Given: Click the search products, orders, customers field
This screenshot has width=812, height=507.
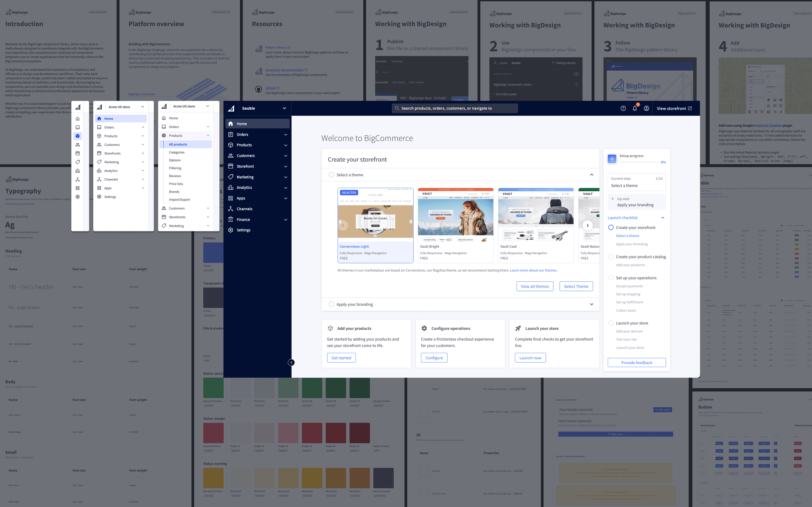Looking at the screenshot, I should click(x=455, y=108).
